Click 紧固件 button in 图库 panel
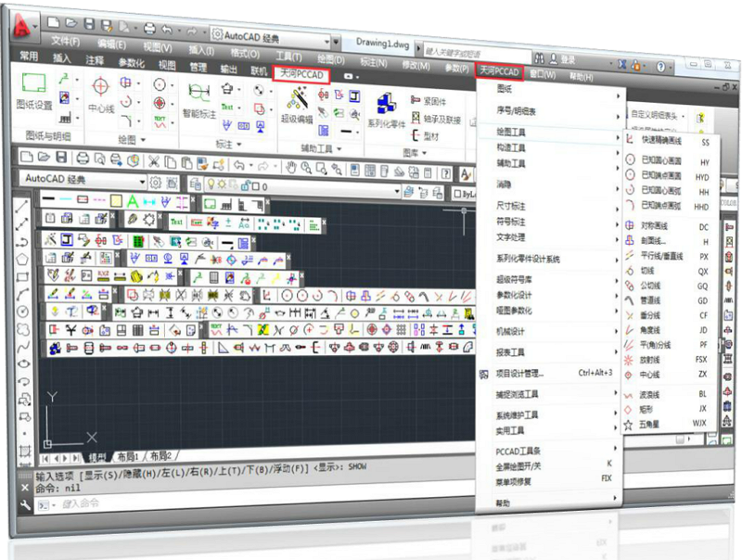Screen dimensions: 742x560 [429, 101]
